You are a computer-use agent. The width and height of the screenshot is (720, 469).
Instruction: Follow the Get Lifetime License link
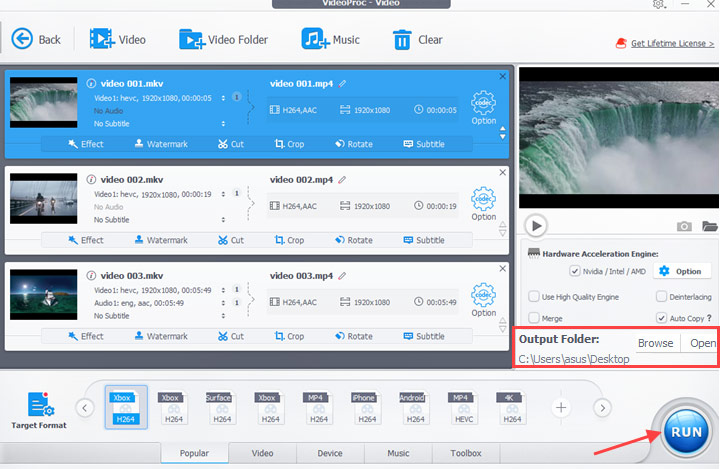click(672, 43)
